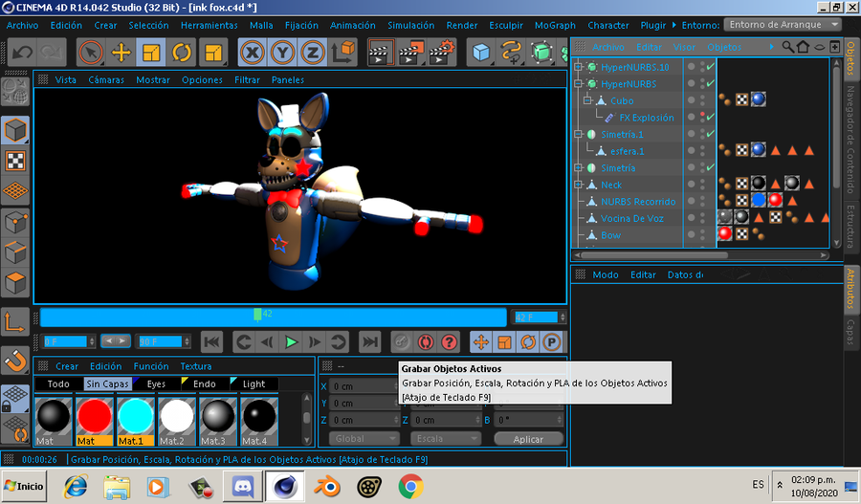Open Blender from taskbar
861x504 pixels.
[327, 487]
